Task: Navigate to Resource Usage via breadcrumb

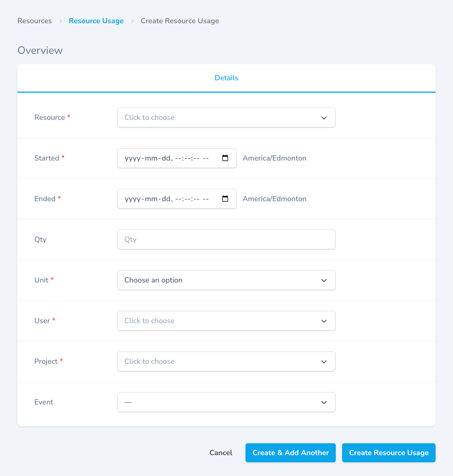Action: tap(96, 21)
